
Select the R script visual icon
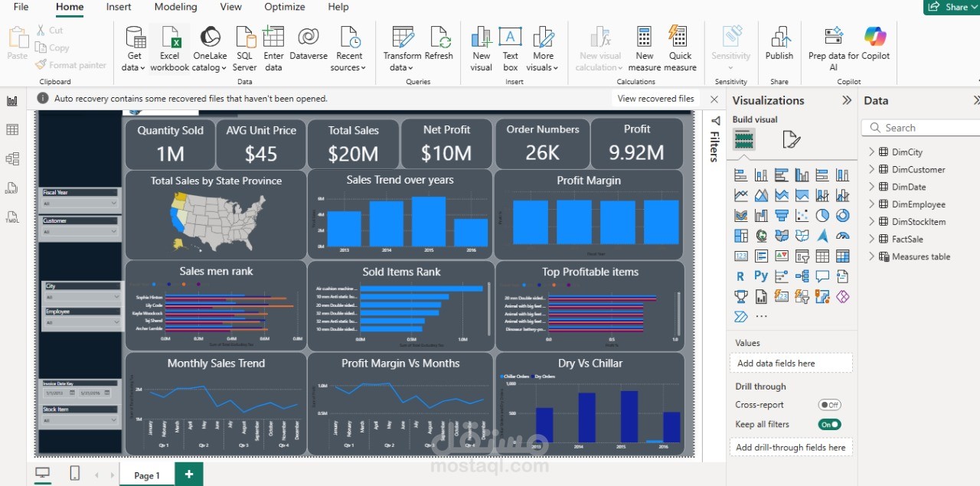tap(740, 276)
